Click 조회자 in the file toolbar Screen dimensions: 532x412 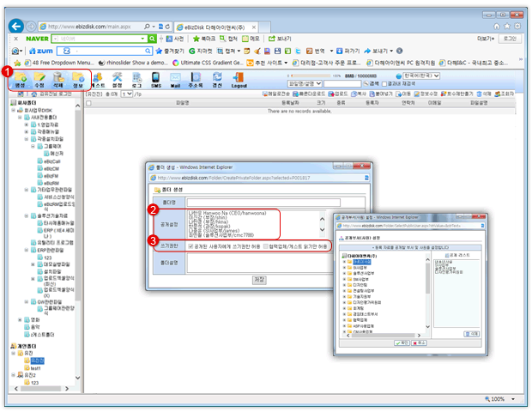click(505, 94)
